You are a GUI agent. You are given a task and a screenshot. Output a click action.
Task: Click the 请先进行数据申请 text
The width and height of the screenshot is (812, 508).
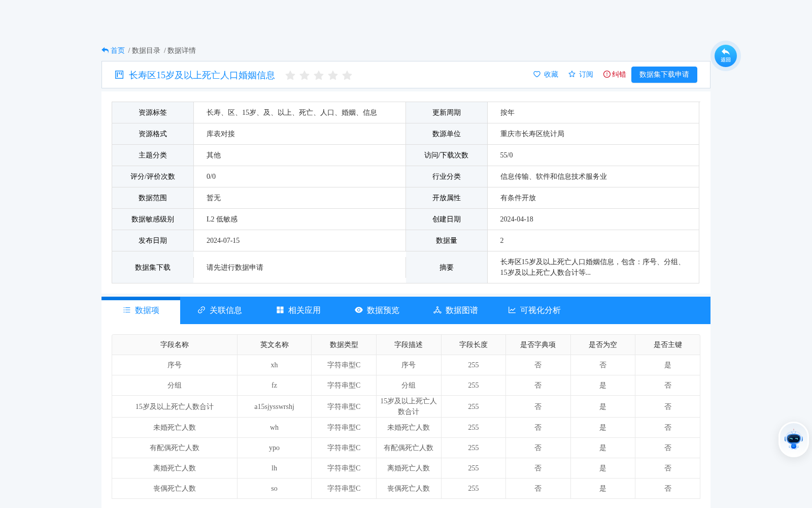pos(235,267)
